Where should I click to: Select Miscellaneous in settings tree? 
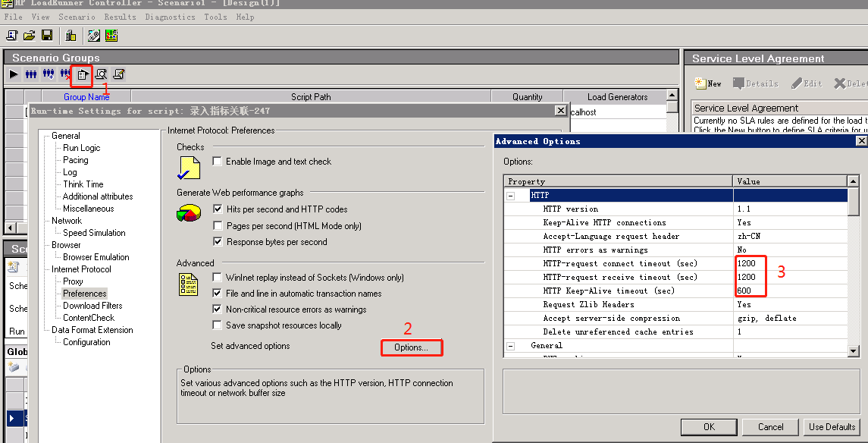88,209
